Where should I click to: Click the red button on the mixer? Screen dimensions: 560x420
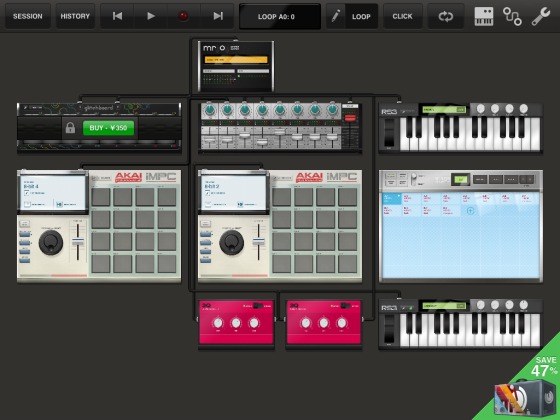pos(350,118)
